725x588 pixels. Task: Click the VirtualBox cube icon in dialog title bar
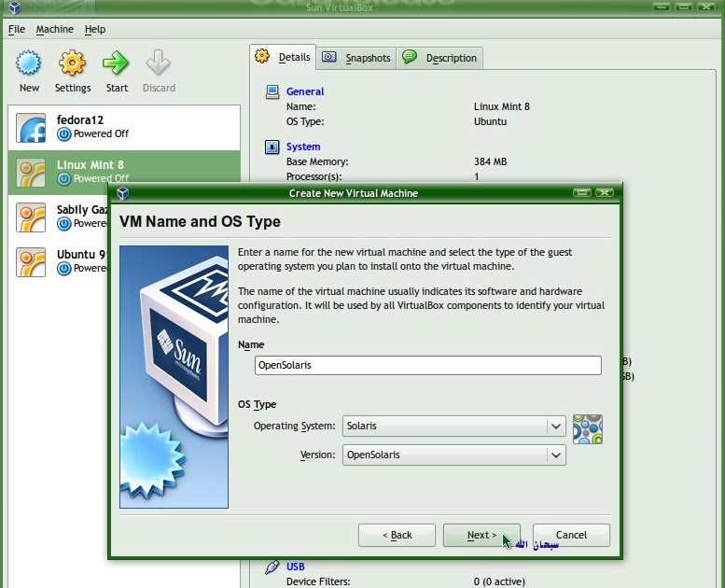122,193
